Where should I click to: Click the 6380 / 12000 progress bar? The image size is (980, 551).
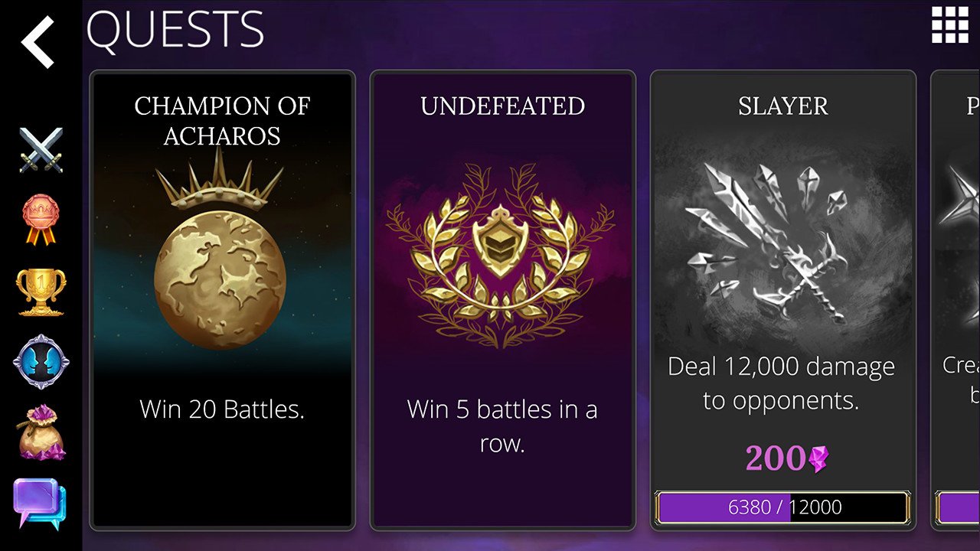tap(782, 507)
